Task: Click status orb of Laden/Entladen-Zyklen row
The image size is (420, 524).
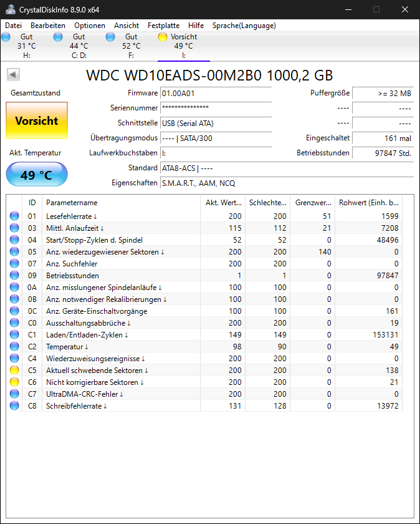Action: coord(14,335)
